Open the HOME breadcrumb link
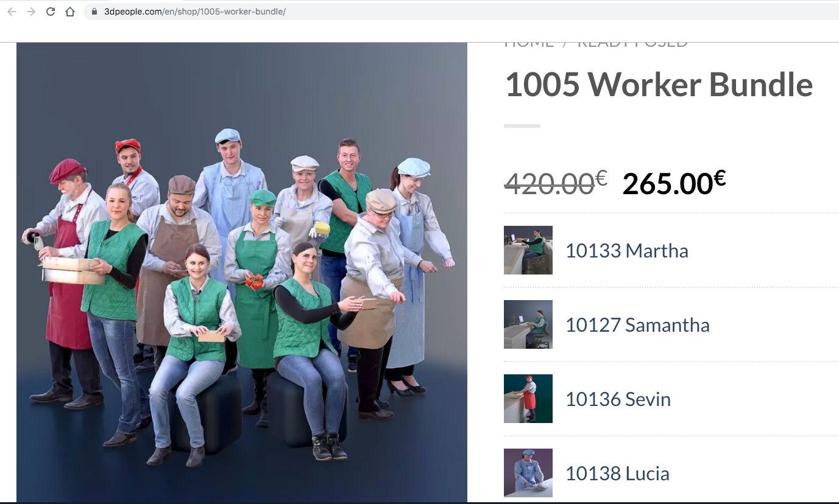This screenshot has width=839, height=504. click(529, 45)
